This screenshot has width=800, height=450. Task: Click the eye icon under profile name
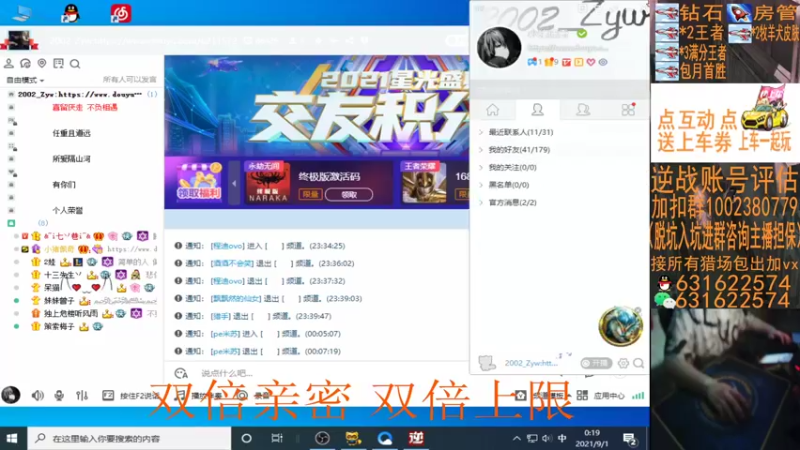click(x=603, y=62)
